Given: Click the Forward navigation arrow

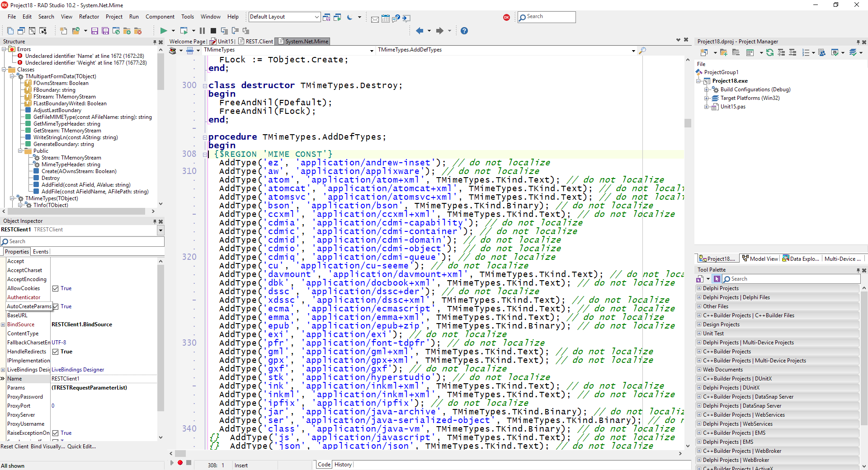Looking at the screenshot, I should point(439,31).
